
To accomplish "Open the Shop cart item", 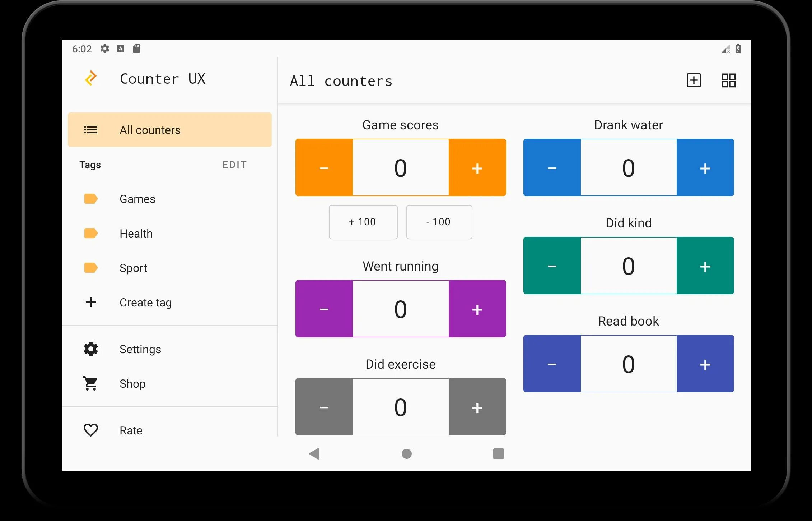I will [x=91, y=383].
